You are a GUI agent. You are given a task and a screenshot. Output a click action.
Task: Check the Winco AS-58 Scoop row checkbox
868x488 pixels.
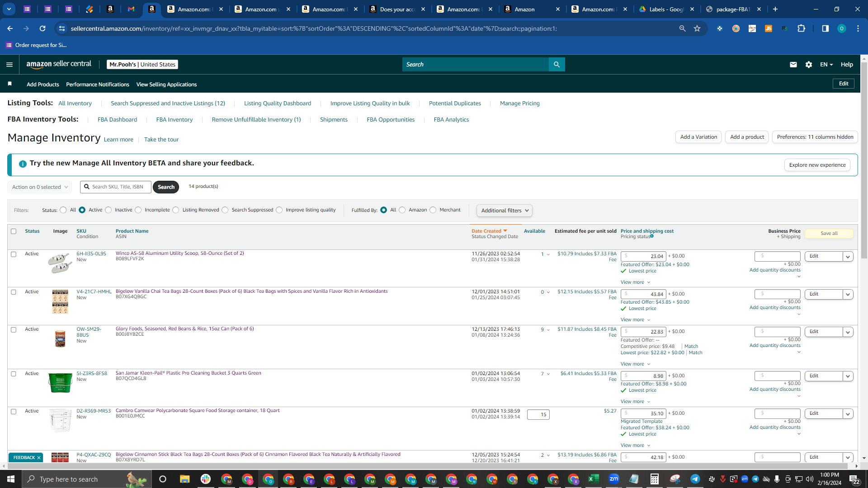14,254
